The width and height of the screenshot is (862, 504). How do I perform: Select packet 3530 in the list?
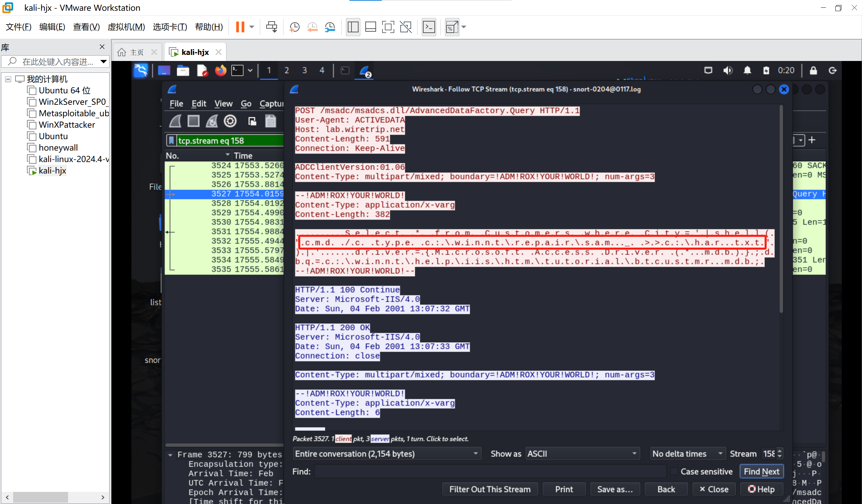(x=224, y=222)
